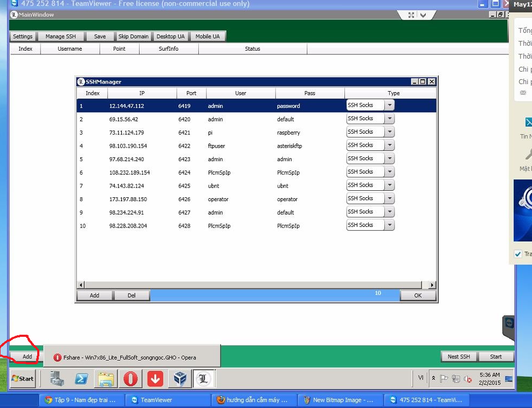Select the Mobile UA option

tap(208, 36)
